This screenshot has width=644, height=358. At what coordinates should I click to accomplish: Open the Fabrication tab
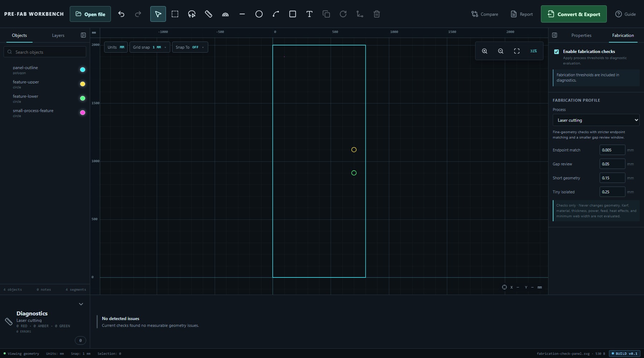coord(623,35)
